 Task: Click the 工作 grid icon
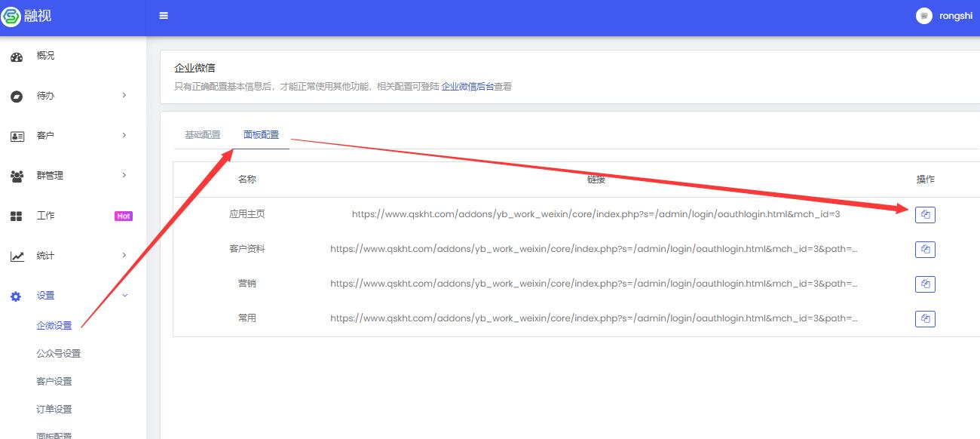tap(17, 216)
